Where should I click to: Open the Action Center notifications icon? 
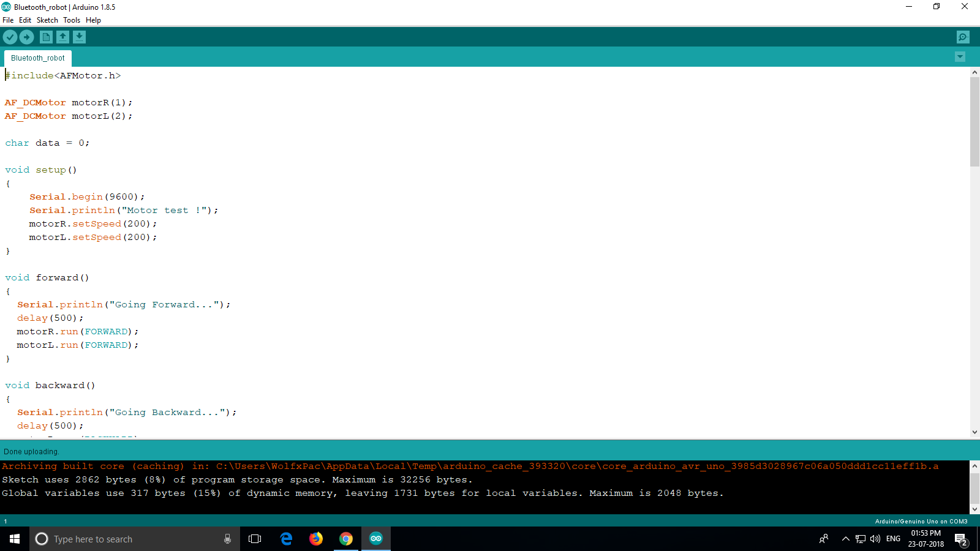coord(962,539)
